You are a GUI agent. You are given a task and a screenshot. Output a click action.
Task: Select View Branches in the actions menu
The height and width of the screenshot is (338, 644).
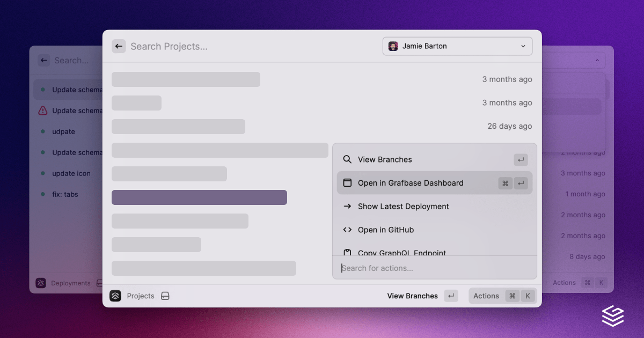tap(435, 159)
